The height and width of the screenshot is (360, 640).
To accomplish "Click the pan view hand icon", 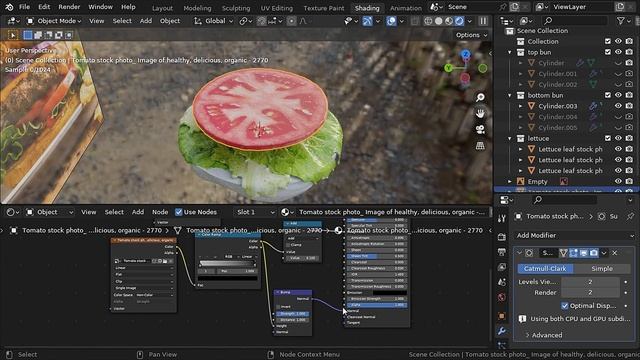I will [480, 113].
